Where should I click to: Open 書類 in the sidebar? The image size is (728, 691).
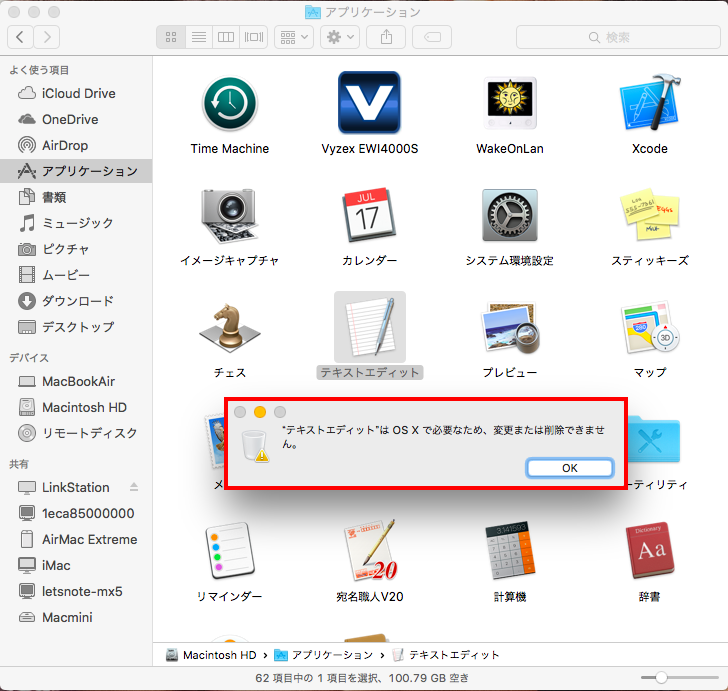(76, 197)
